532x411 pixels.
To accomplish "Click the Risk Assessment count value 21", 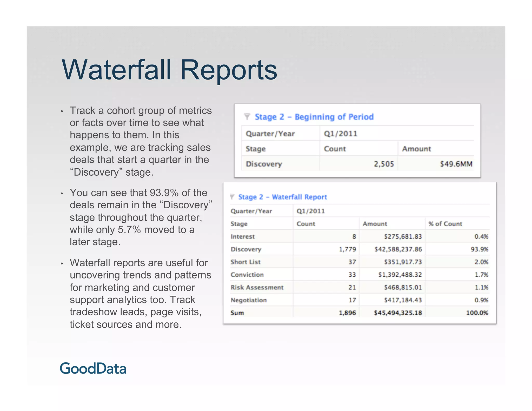I will pyautogui.click(x=352, y=287).
